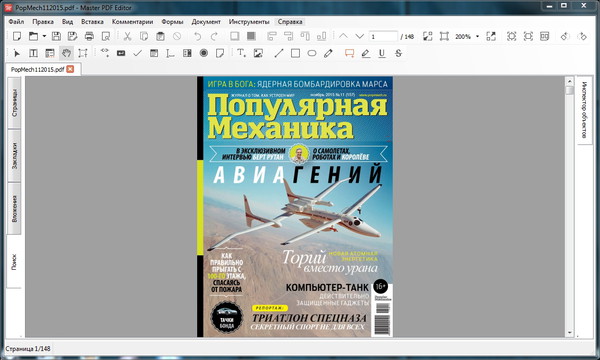Print the document using the printer icon
Image resolution: width=600 pixels, height=360 pixels.
click(x=89, y=36)
